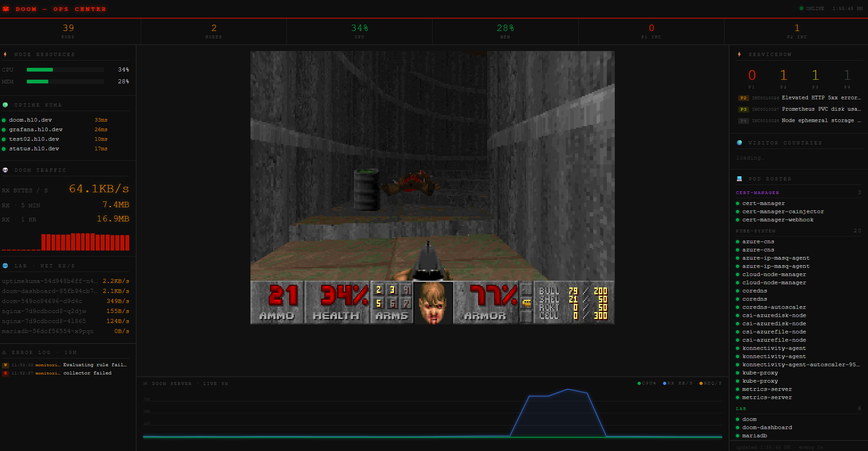Click the computer icon beside Pod Roster
This screenshot has height=451, width=868.
coord(739,179)
